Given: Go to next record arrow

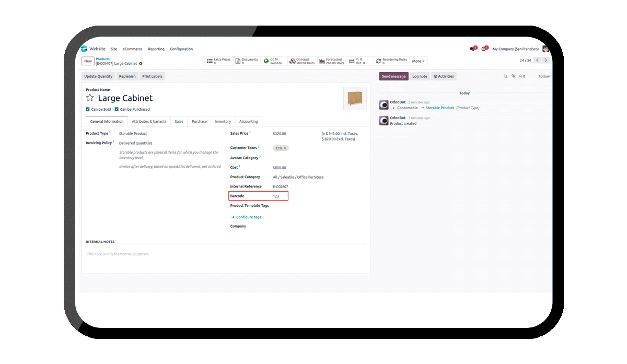Looking at the screenshot, I should [545, 61].
